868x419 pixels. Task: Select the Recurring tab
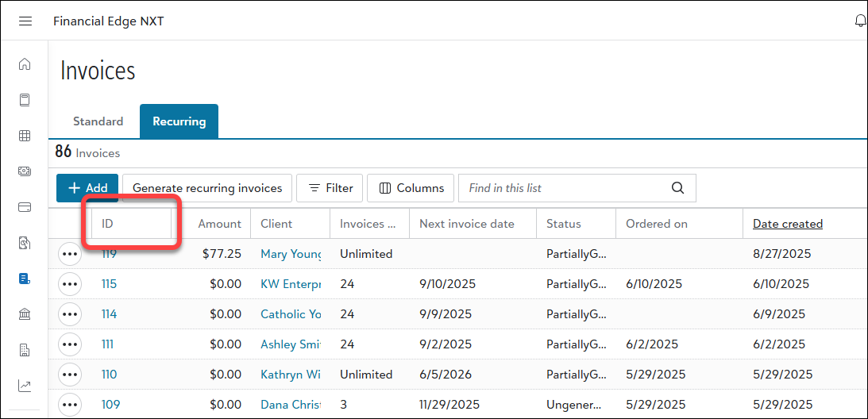click(179, 121)
